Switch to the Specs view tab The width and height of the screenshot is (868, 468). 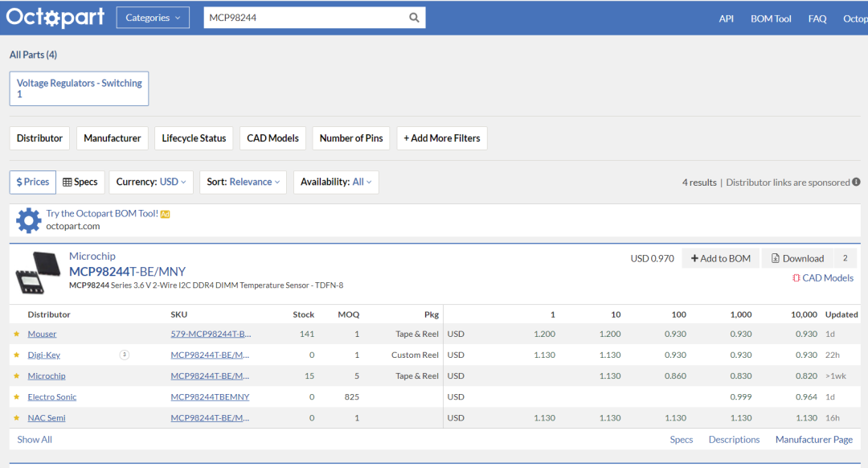80,182
